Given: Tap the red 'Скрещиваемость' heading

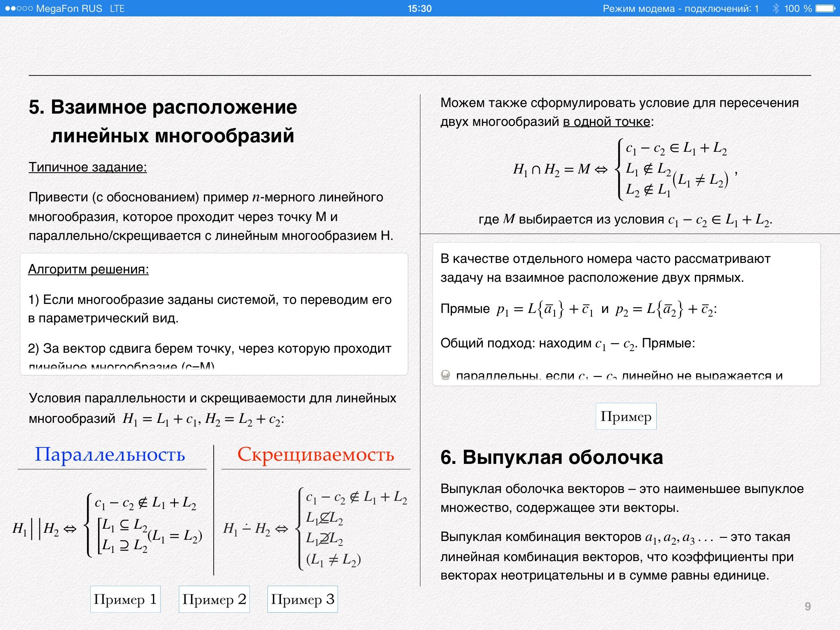Looking at the screenshot, I should click(x=316, y=454).
